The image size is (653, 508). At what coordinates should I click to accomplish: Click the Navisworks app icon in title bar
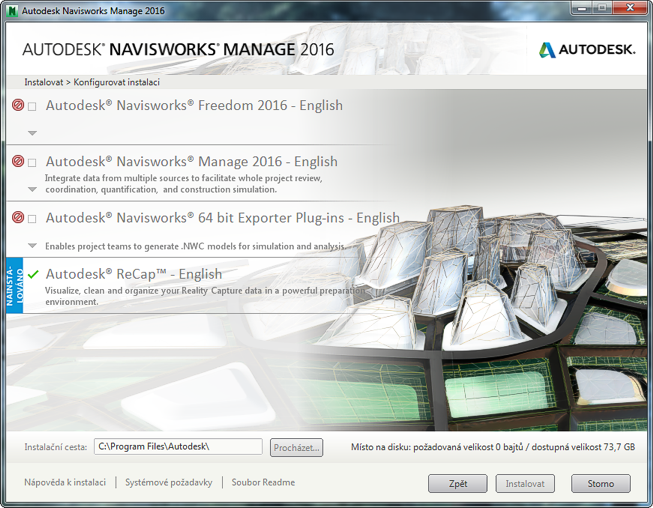[13, 11]
